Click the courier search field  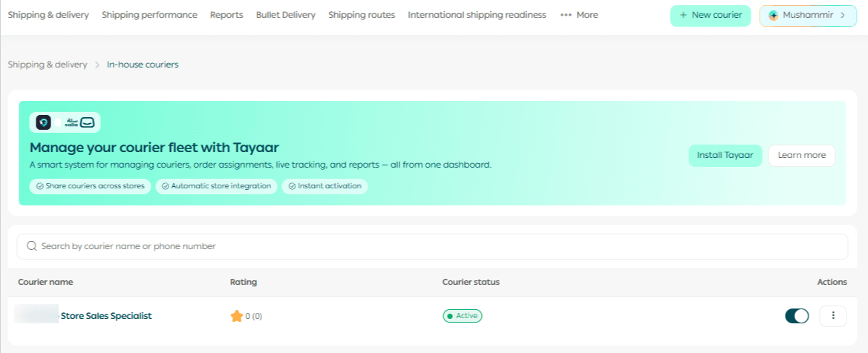click(x=432, y=246)
